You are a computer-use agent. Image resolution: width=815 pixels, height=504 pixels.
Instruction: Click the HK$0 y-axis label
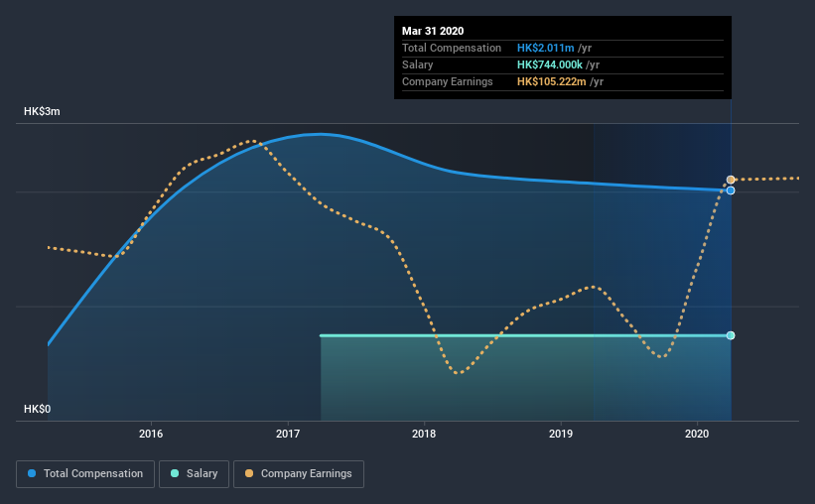[x=37, y=410]
